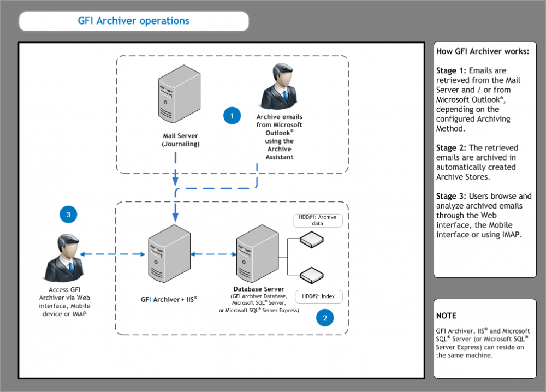Screen dimensions: 546x392
Task: Click the 'Stage 1:' paragraph heading
Action: coord(451,70)
